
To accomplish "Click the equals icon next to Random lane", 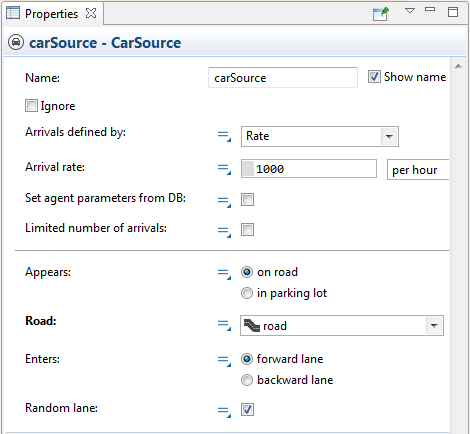I will (224, 412).
